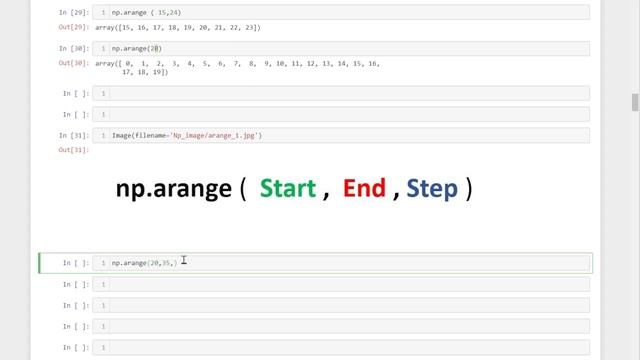Select the third empty cell below the active cell
This screenshot has width=640, height=360.
pos(341,327)
